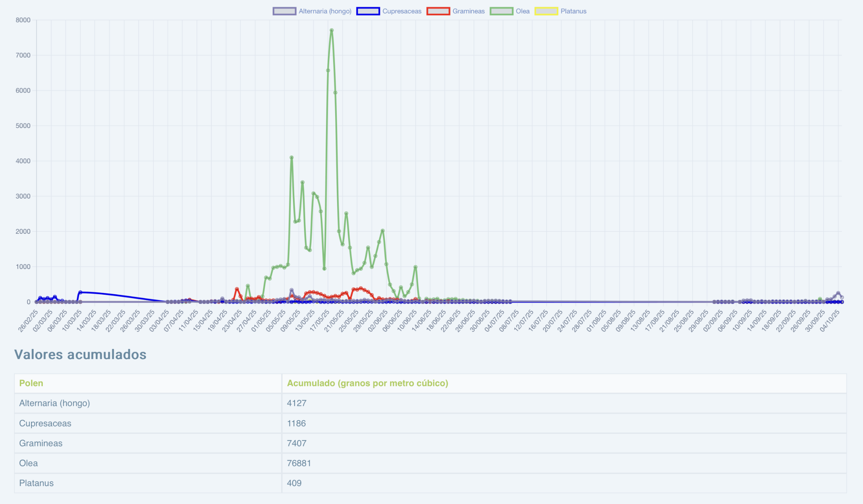Select the Olea row in table

[28, 463]
